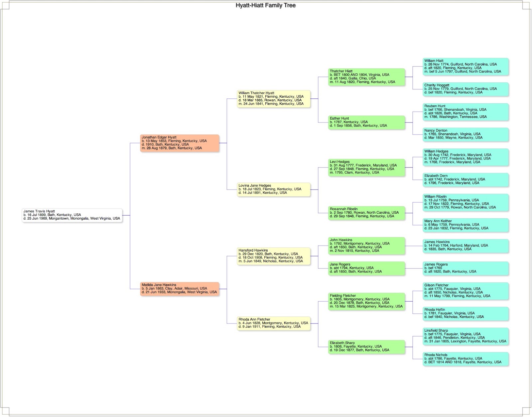Click the Lovina Jane Hedges yellow box
532x417 pixels.
click(274, 189)
